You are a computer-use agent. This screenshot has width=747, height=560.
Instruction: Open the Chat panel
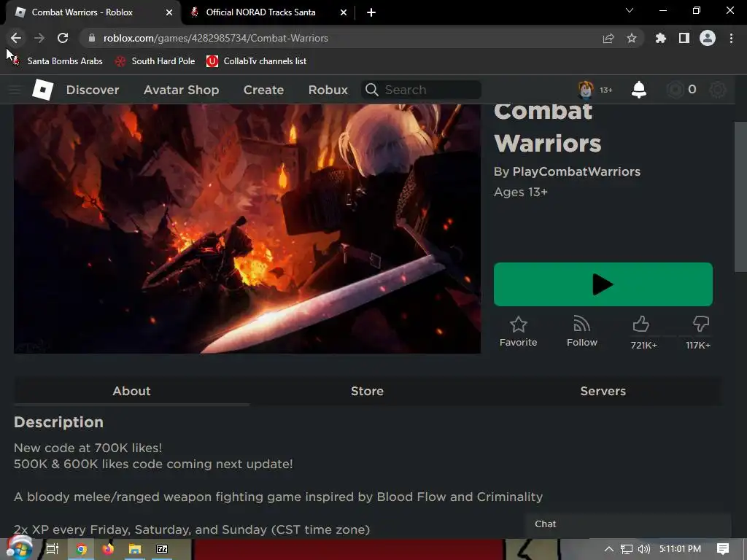(628, 524)
